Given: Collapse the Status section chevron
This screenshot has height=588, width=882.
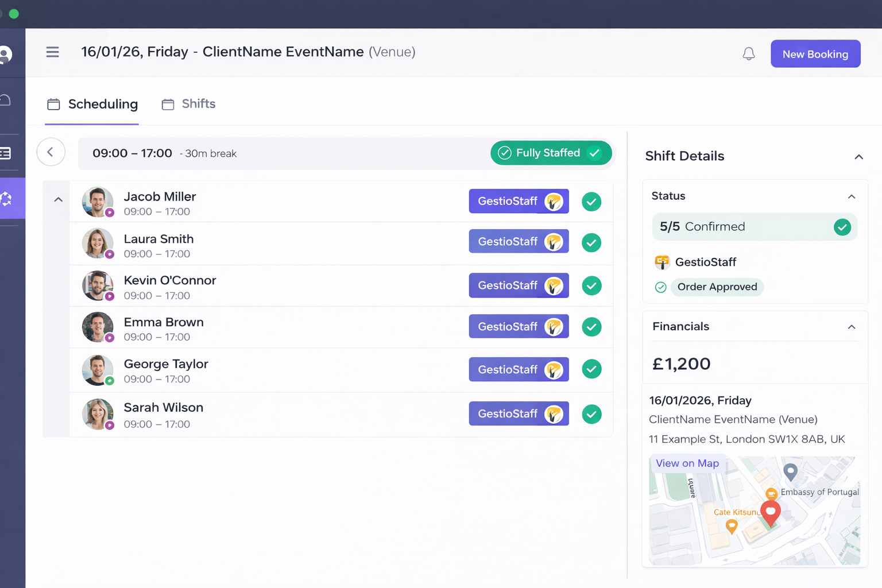Looking at the screenshot, I should tap(851, 196).
